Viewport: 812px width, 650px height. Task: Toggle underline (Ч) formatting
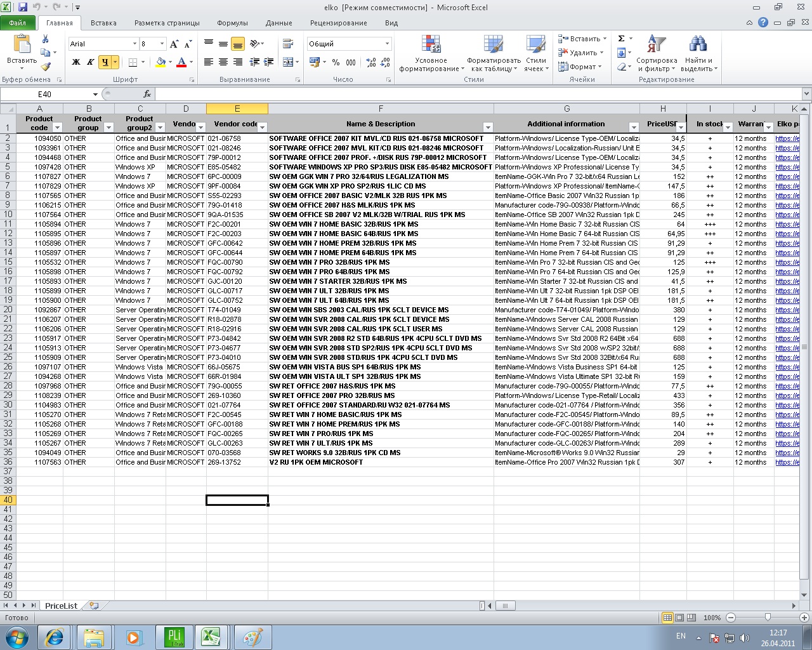105,62
